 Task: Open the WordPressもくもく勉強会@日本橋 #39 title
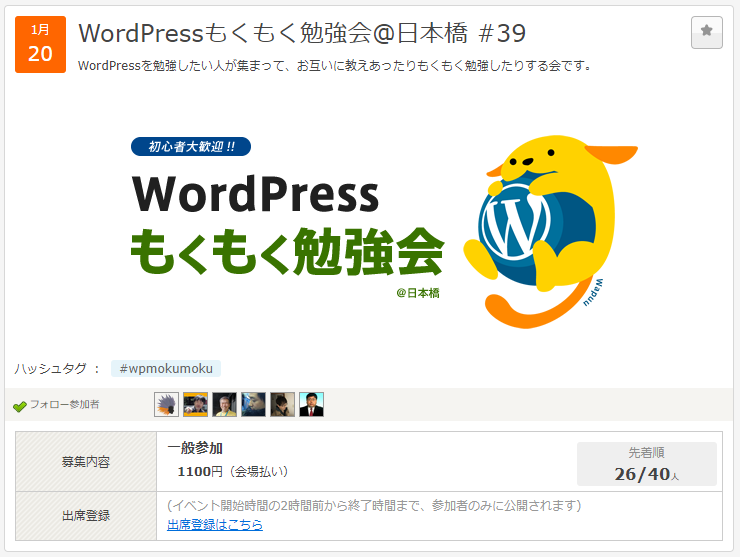pyautogui.click(x=302, y=33)
